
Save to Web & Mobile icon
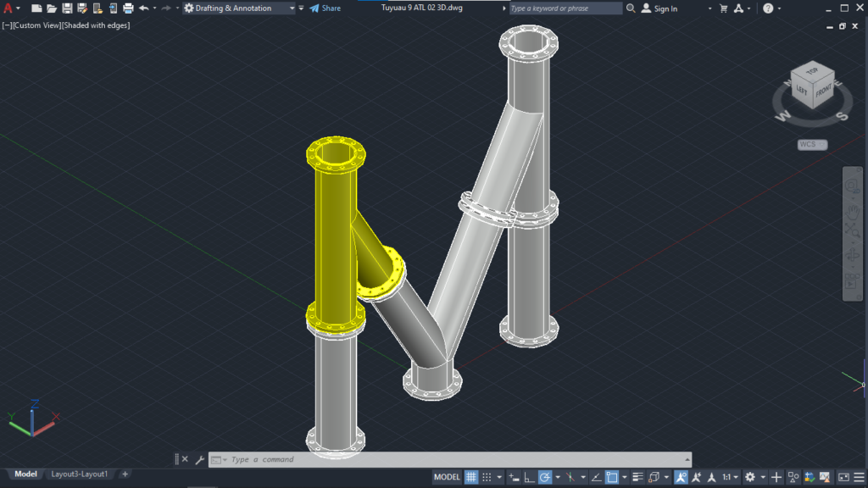(x=113, y=8)
